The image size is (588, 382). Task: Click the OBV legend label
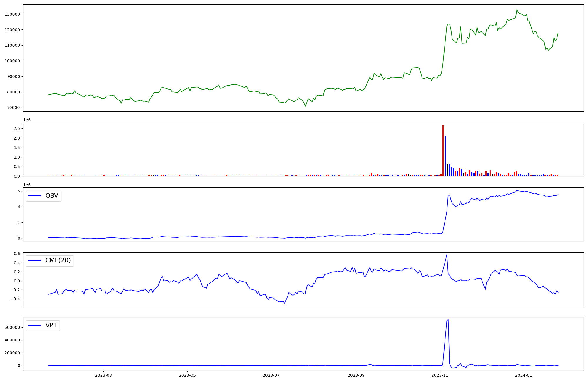coord(52,196)
